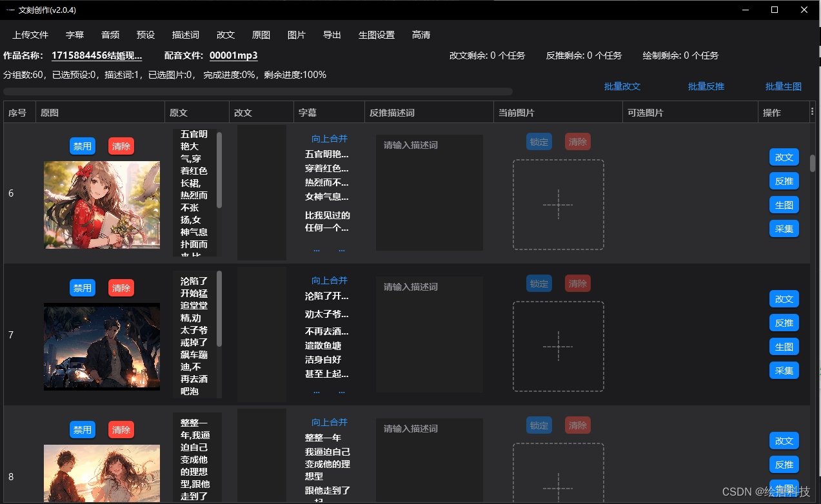Screen dimensions: 821x504
Task: Click 改文 action button in row 6
Action: 784,157
